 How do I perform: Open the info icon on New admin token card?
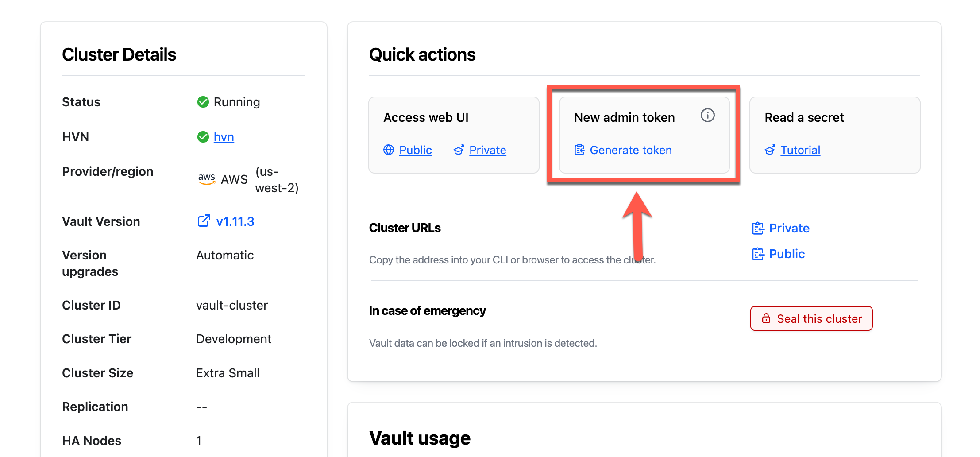click(707, 116)
